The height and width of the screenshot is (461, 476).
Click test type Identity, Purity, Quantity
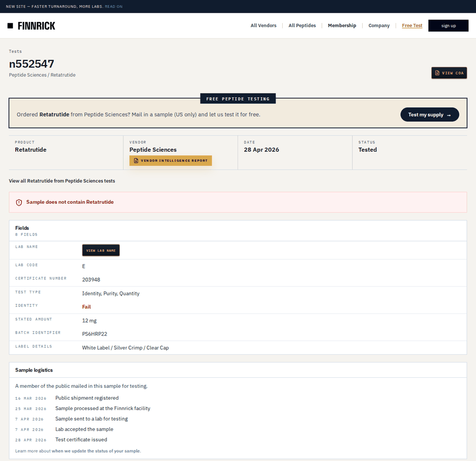(111, 294)
